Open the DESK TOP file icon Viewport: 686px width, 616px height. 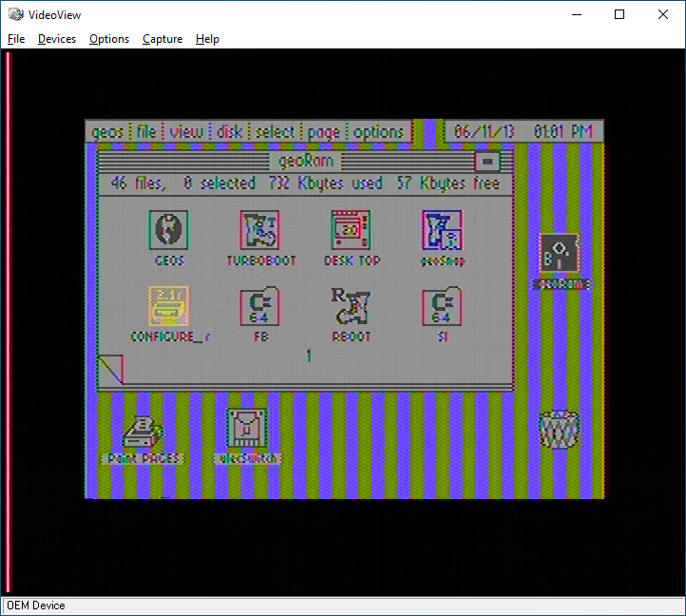351,230
